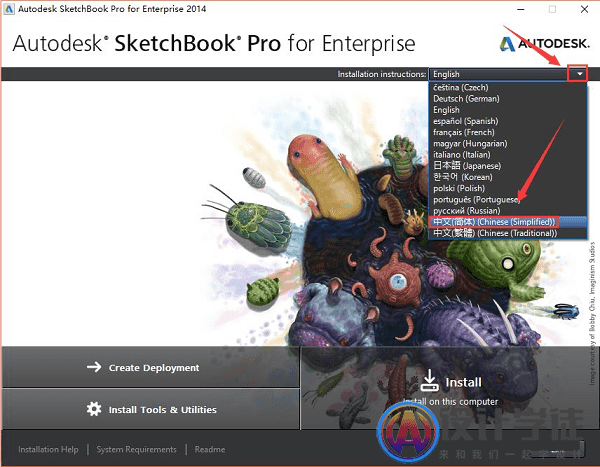The height and width of the screenshot is (467, 600).
Task: Click the gear icon for Install Tools & Utilities
Action: [x=94, y=409]
